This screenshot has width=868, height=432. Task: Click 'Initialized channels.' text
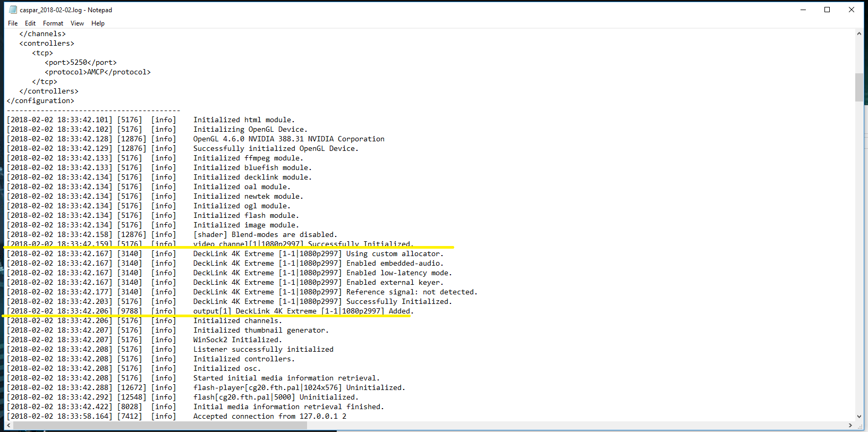click(x=237, y=321)
